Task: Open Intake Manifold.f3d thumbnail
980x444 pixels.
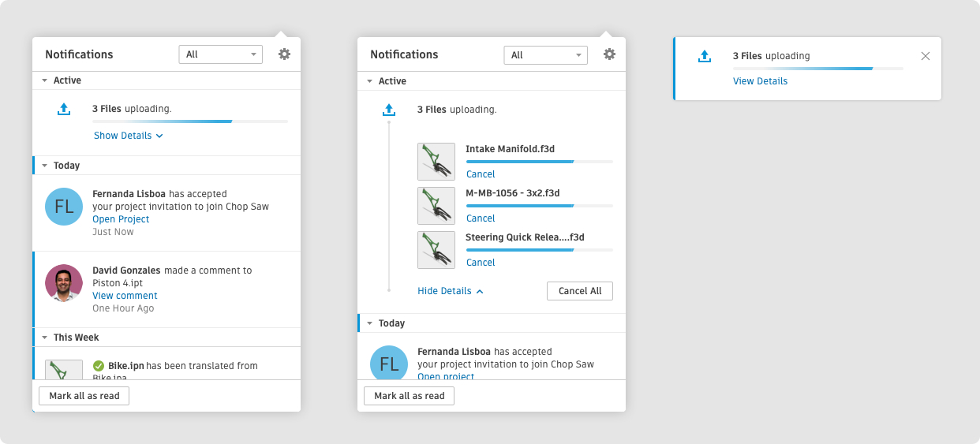Action: click(x=436, y=162)
